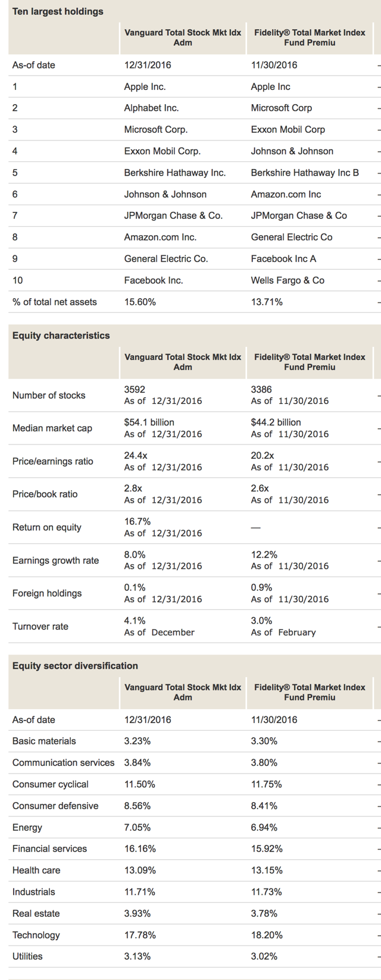Select the "Consumer defensive" sector label
The width and height of the screenshot is (381, 980).
coord(55,806)
